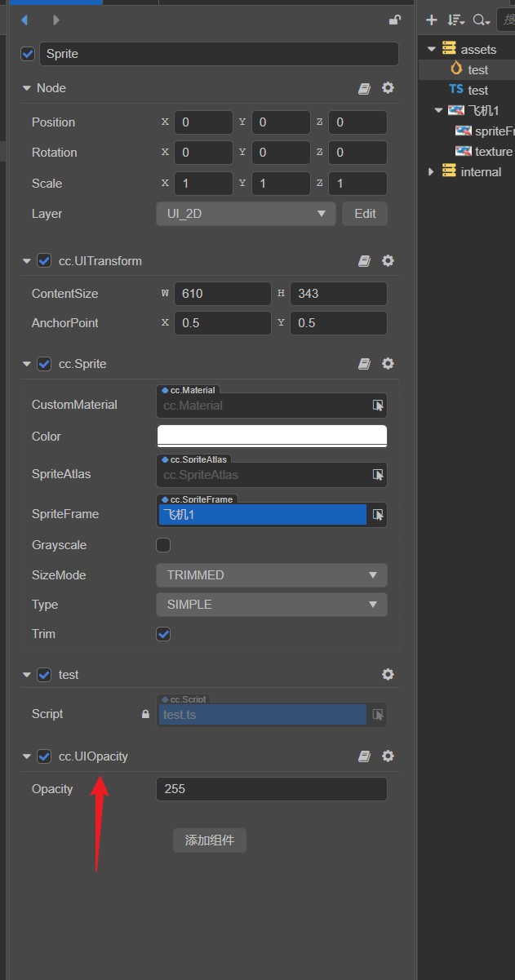515x980 pixels.
Task: Open the cc.UIOpacity help documentation icon
Action: tap(365, 756)
